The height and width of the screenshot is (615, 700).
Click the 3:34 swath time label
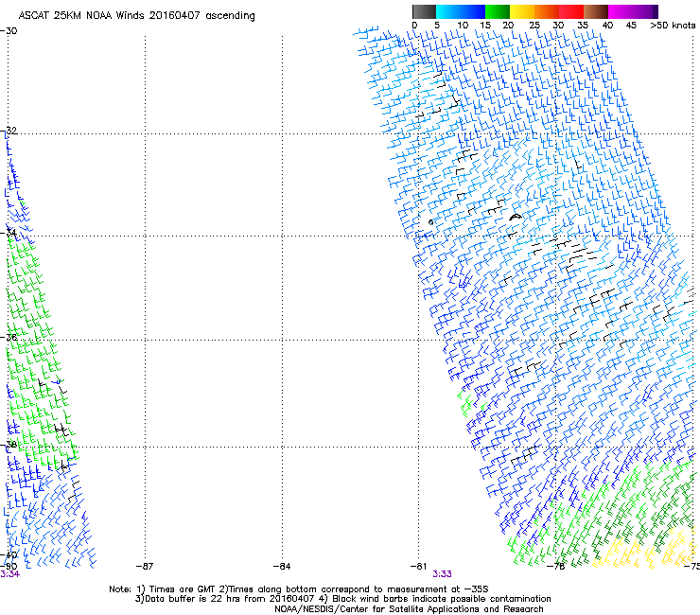(9, 574)
